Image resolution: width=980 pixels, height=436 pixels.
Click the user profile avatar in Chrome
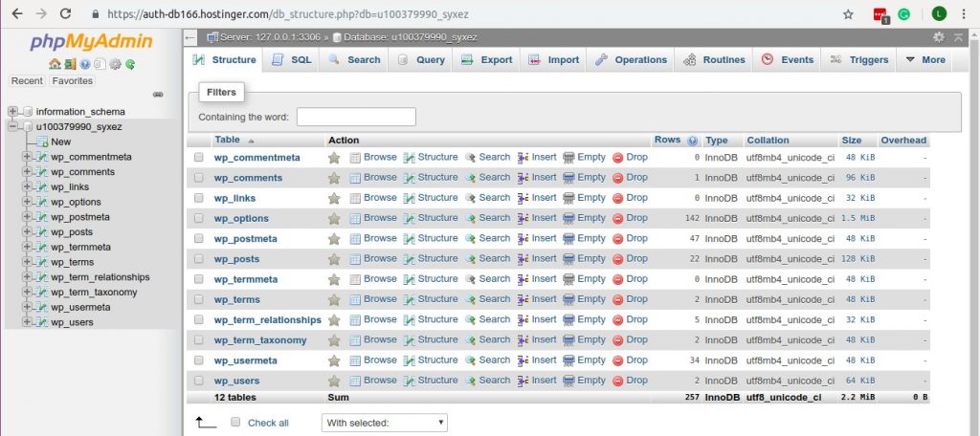tap(939, 13)
